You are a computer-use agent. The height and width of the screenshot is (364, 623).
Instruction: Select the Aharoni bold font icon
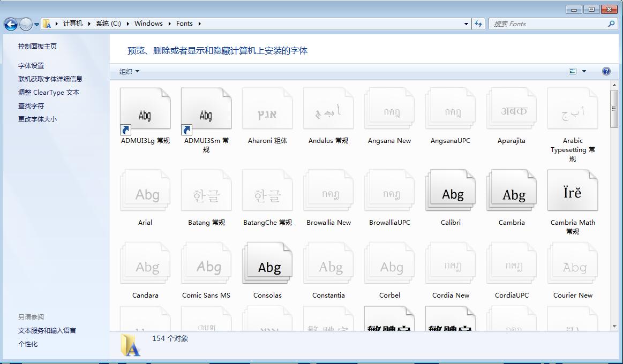pyautogui.click(x=267, y=109)
